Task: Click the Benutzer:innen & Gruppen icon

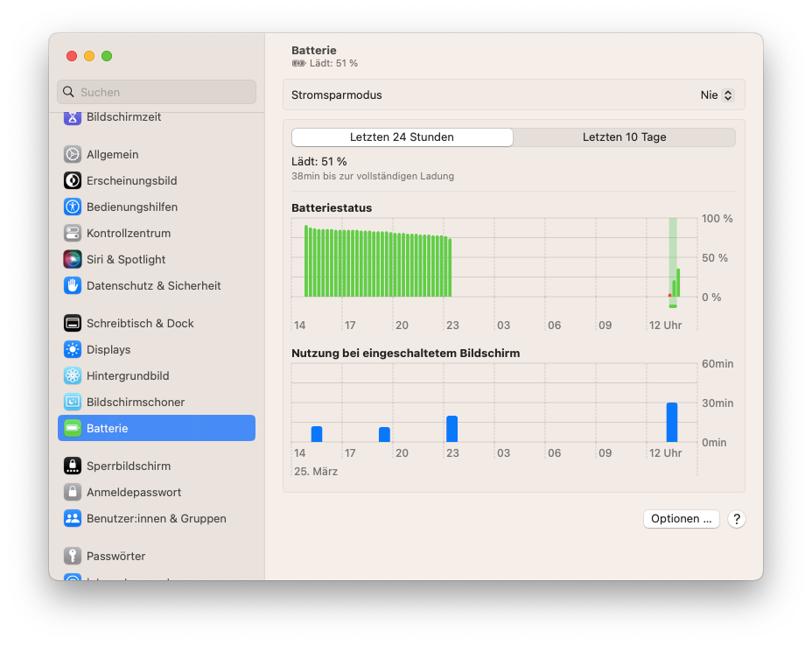Action: pyautogui.click(x=73, y=519)
